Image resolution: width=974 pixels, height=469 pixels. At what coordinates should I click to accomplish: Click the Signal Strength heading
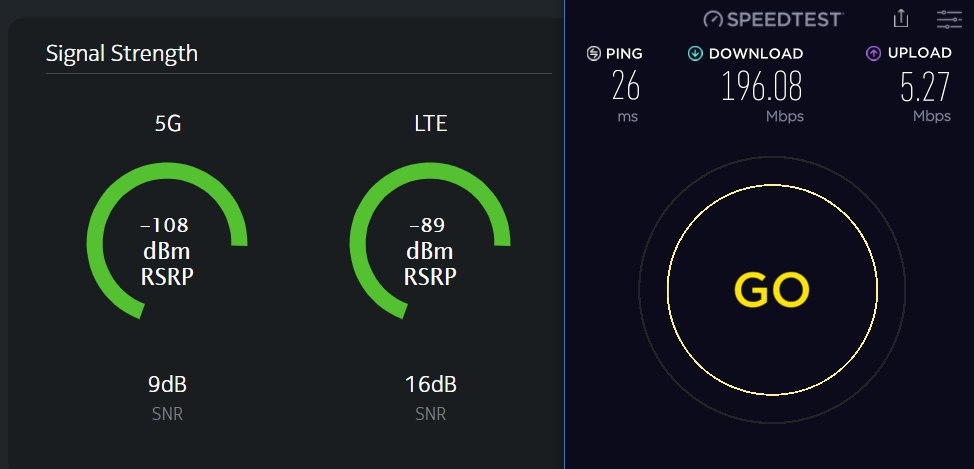click(x=122, y=53)
